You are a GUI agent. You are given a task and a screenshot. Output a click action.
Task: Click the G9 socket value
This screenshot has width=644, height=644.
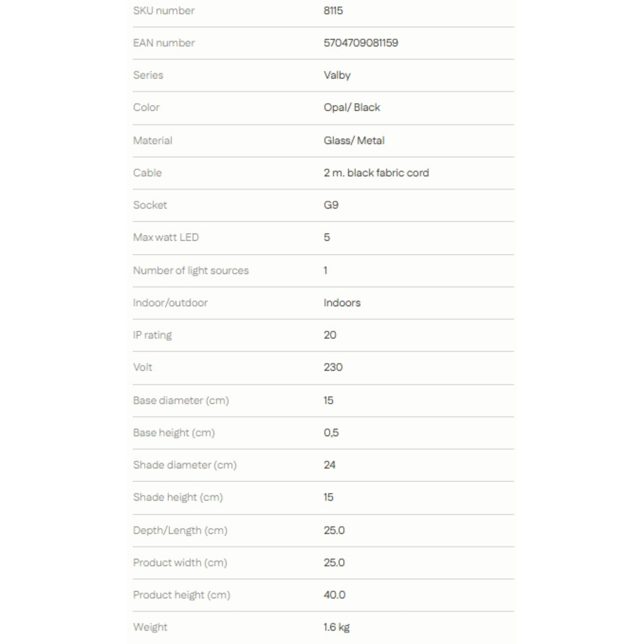(331, 205)
